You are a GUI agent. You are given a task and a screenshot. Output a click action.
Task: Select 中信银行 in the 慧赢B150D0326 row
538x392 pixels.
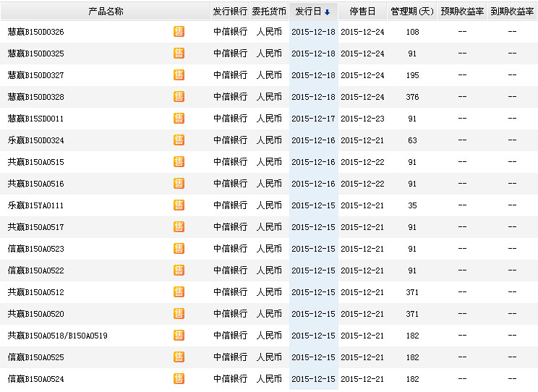pos(230,32)
